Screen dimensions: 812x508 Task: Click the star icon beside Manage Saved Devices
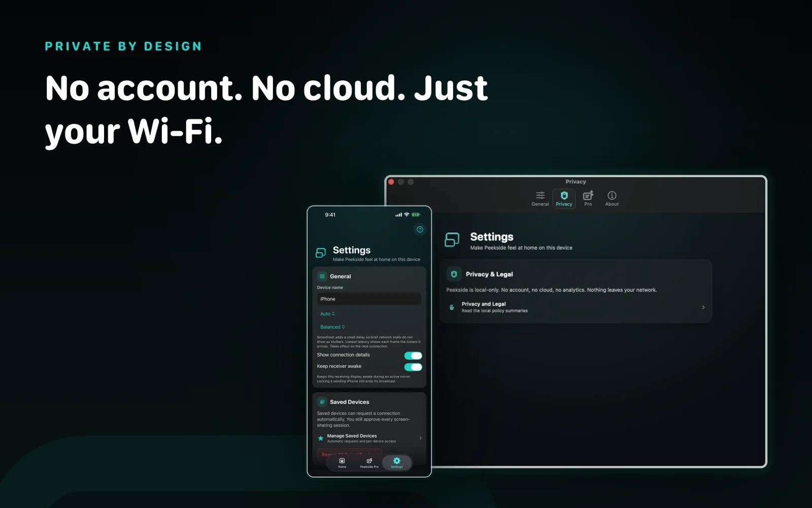(x=320, y=438)
